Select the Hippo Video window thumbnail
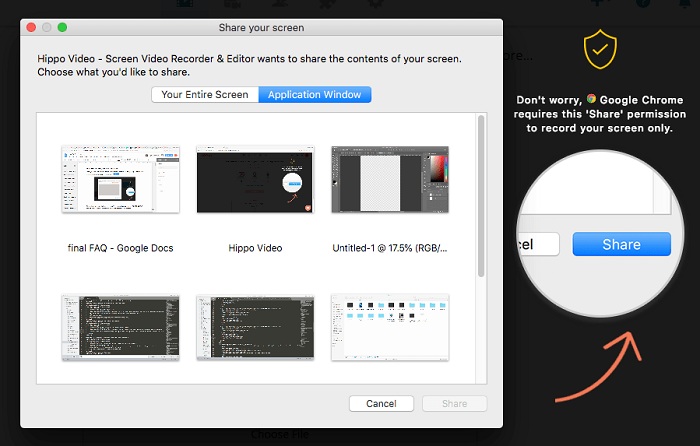 (x=256, y=179)
